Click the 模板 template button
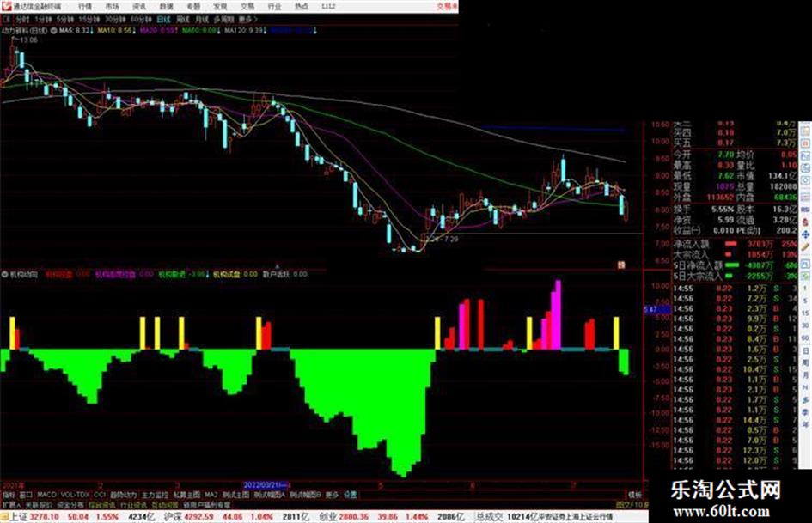Screen dimensions: 812x523 (634, 495)
